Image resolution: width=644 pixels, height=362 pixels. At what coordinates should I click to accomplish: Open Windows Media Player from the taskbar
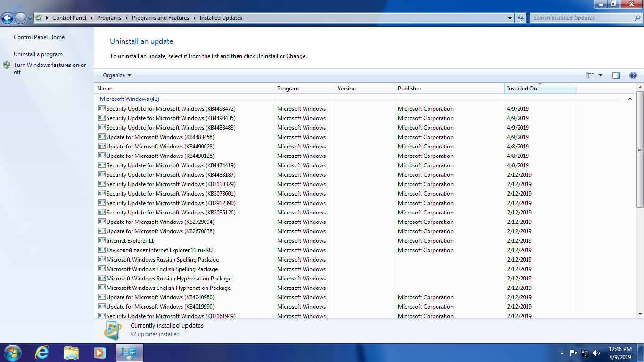coord(99,352)
